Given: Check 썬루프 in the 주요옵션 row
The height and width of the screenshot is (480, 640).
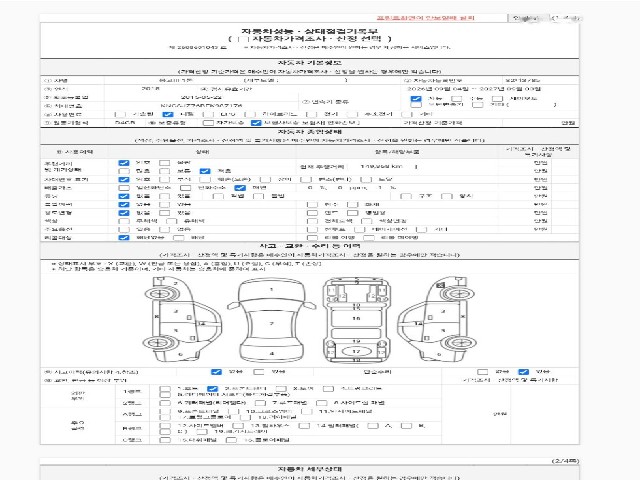Looking at the screenshot, I should [x=312, y=229].
